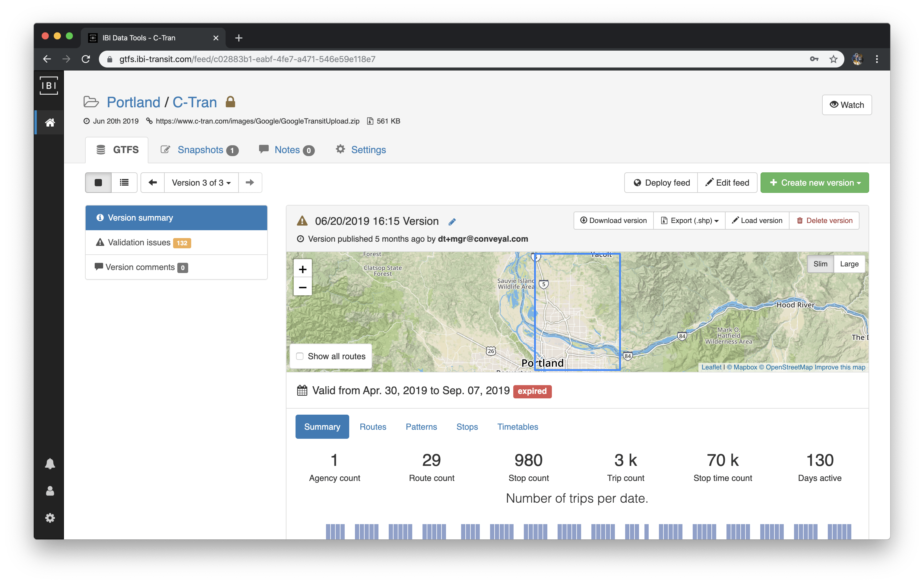The width and height of the screenshot is (924, 584).
Task: Click the home icon in sidebar
Action: tap(50, 123)
